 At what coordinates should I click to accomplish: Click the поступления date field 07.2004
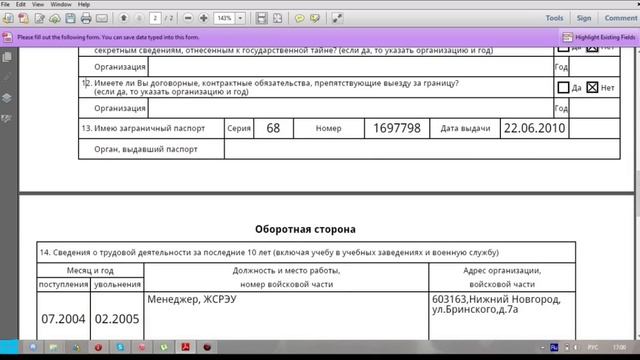pyautogui.click(x=63, y=316)
